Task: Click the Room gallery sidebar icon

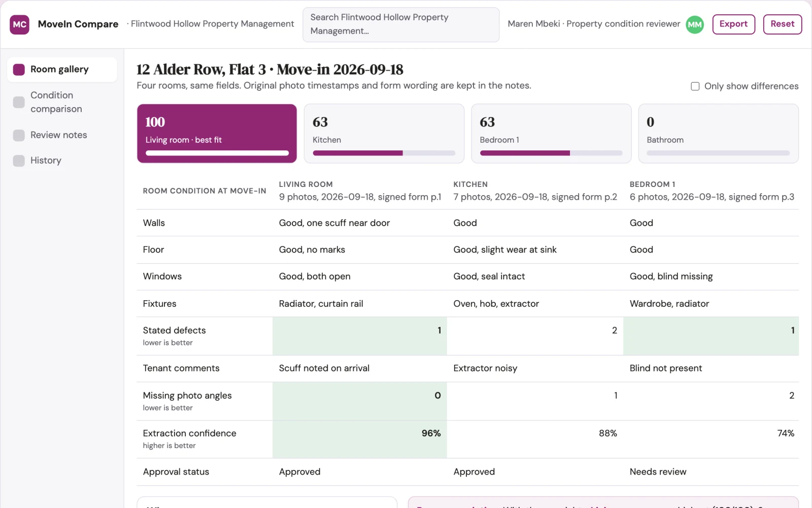Action: pyautogui.click(x=19, y=70)
